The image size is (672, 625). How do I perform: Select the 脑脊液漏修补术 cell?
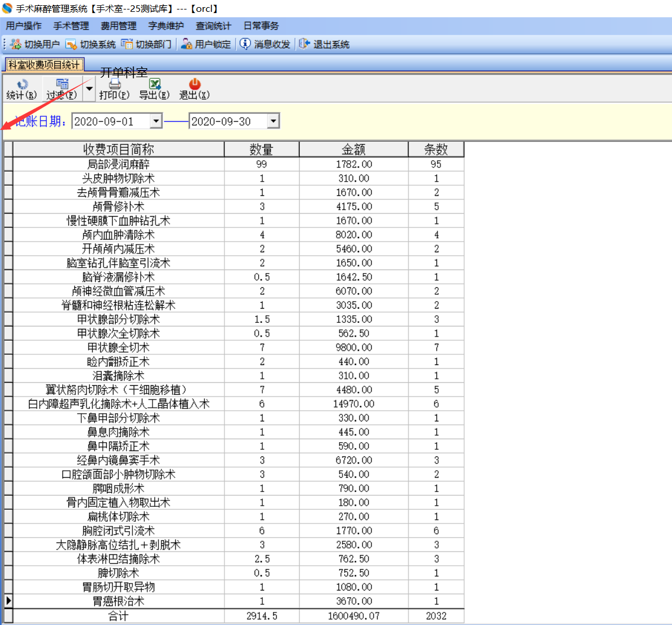tap(119, 277)
